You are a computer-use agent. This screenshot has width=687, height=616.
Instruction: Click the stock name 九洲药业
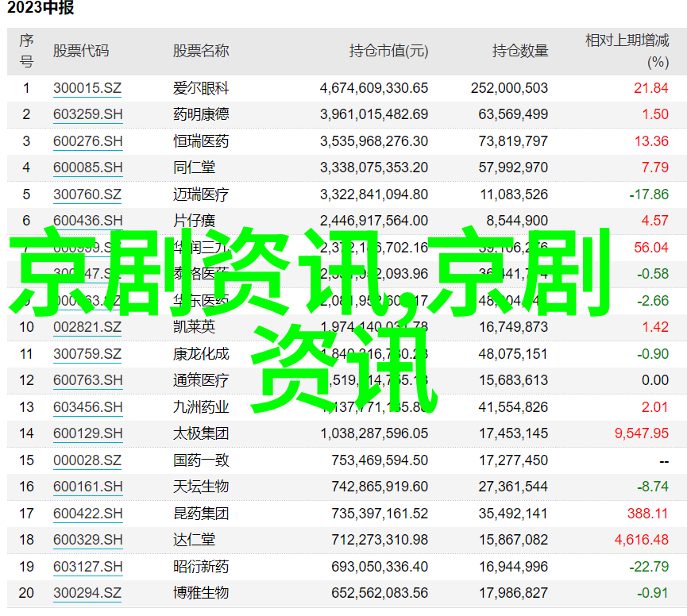(201, 407)
